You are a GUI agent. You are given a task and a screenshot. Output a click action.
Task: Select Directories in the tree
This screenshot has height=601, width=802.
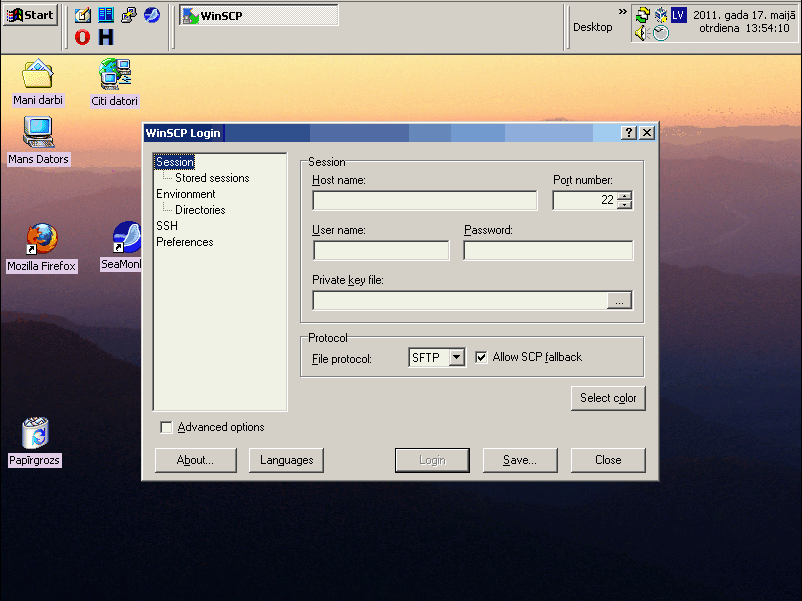coord(200,210)
